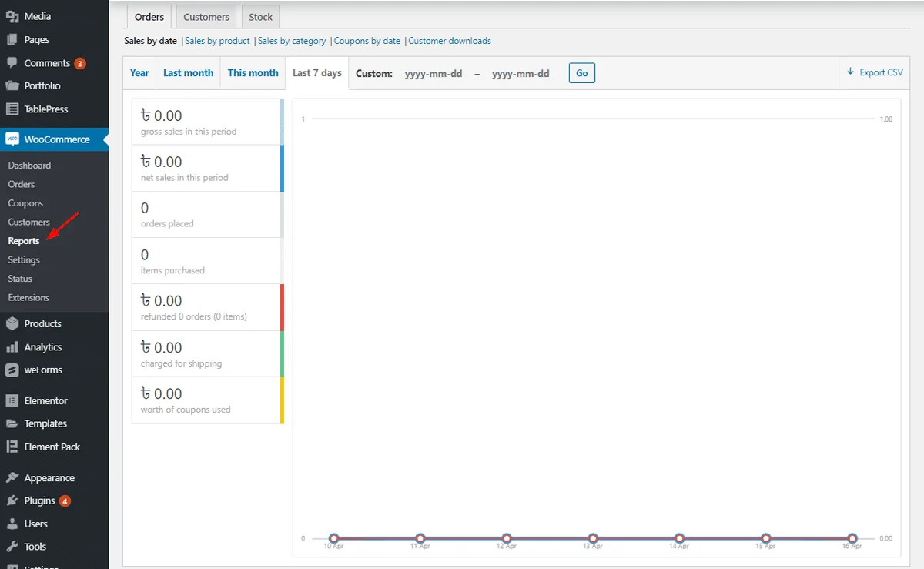924x569 pixels.
Task: Open WooCommerce Settings submenu item
Action: click(x=24, y=259)
